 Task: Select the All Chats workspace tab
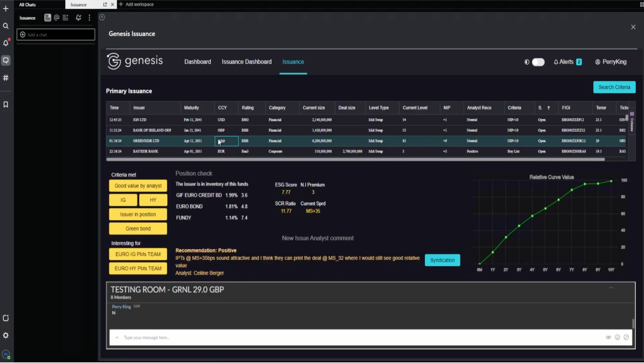tap(27, 4)
